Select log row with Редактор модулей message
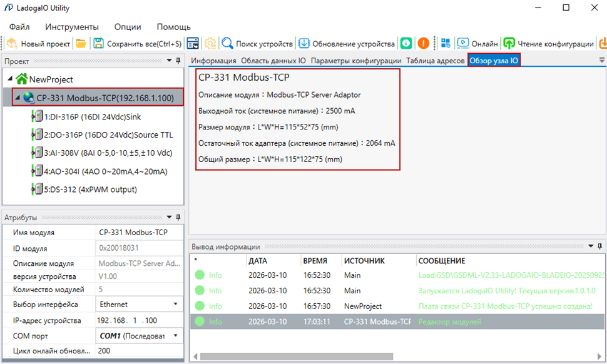Image resolution: width=607 pixels, height=364 pixels. (x=397, y=321)
